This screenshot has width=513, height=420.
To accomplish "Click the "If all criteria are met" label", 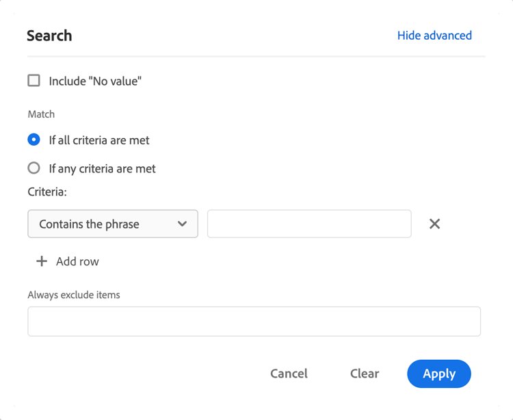I will point(99,140).
